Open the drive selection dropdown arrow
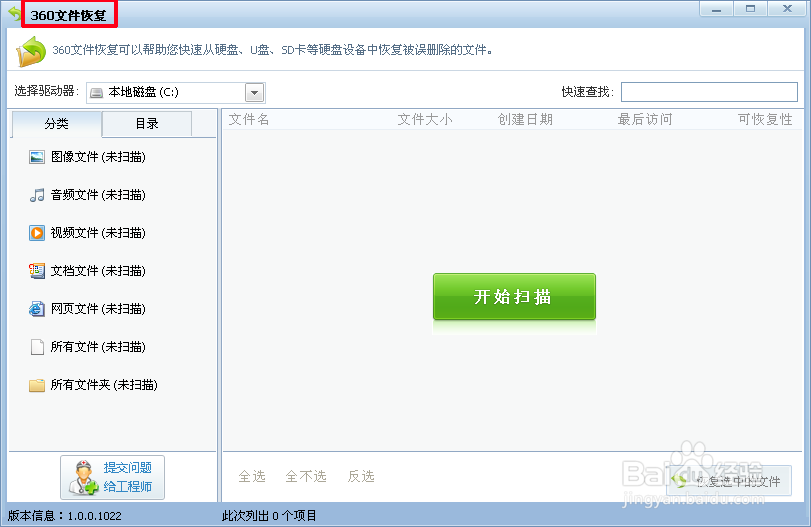The height and width of the screenshot is (527, 811). 254,93
